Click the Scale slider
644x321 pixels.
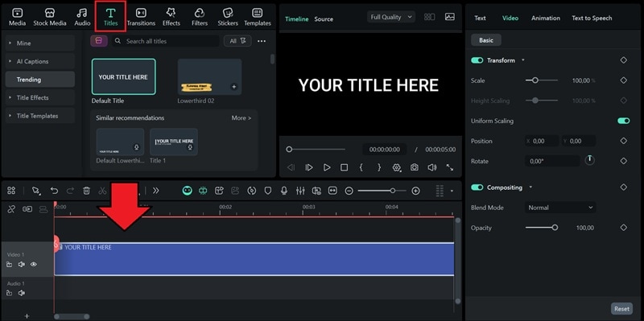542,80
